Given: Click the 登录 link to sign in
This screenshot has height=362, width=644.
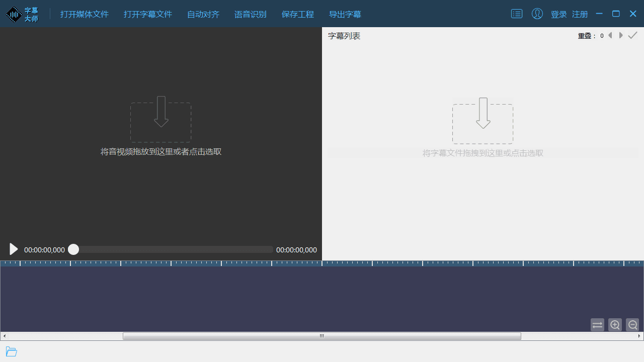Looking at the screenshot, I should pos(558,14).
